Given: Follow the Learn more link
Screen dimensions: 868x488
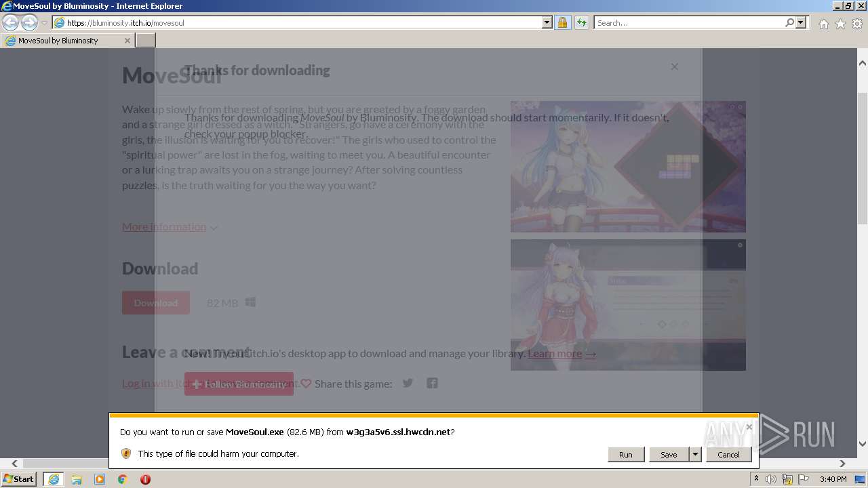Looking at the screenshot, I should 561,353.
